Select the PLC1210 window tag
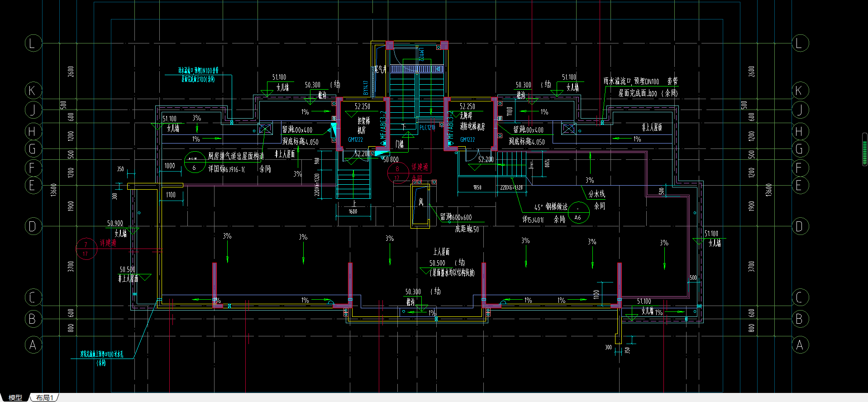 [427, 128]
